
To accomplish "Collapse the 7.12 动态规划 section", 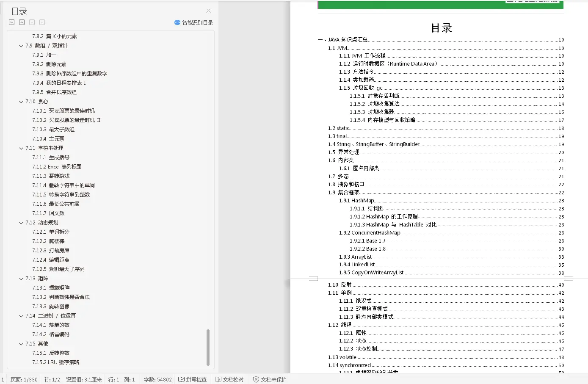I will (x=21, y=222).
